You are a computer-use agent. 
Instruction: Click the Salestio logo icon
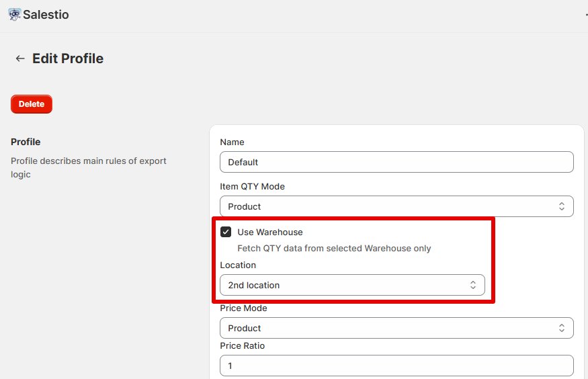pos(14,14)
